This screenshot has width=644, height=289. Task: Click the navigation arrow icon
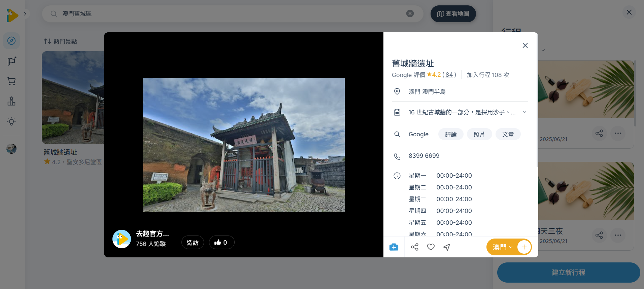(447, 247)
